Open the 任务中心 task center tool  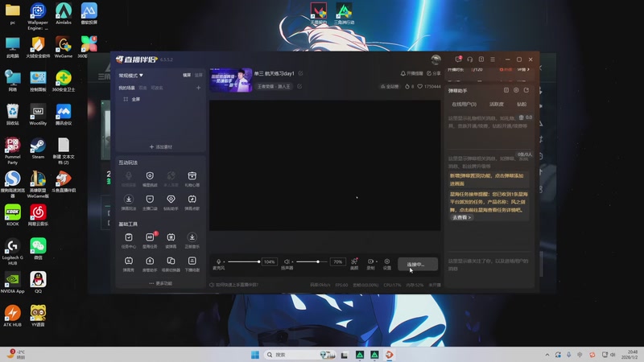(129, 241)
